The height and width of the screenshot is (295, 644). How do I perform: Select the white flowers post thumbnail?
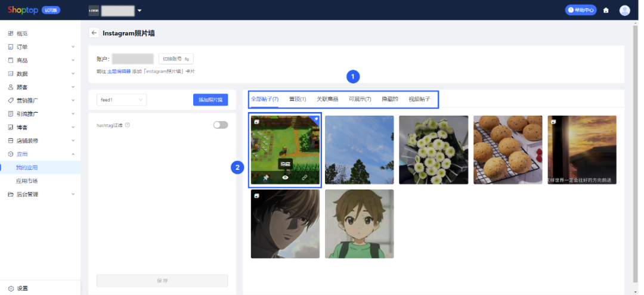tap(434, 150)
